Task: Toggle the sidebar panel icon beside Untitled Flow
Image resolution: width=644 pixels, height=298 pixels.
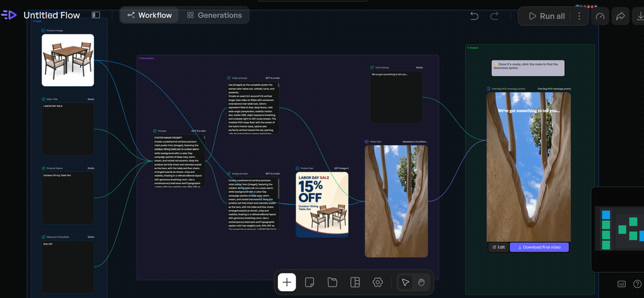Action: (x=96, y=15)
